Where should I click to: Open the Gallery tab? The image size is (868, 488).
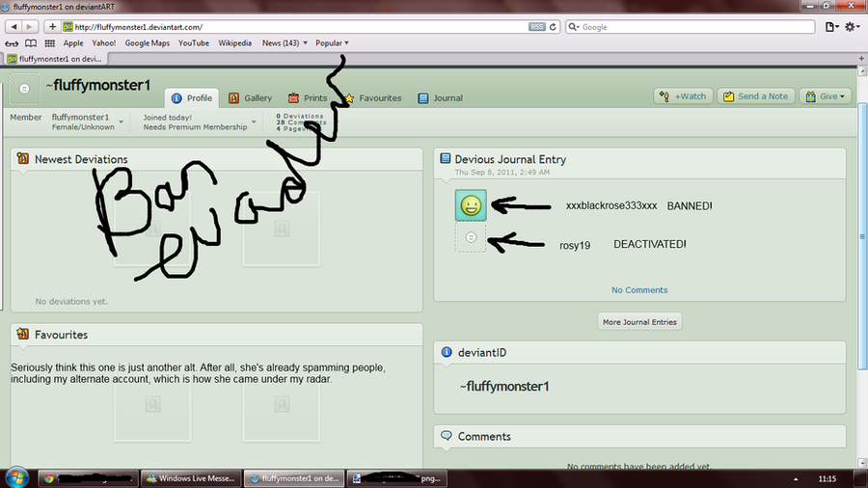250,98
